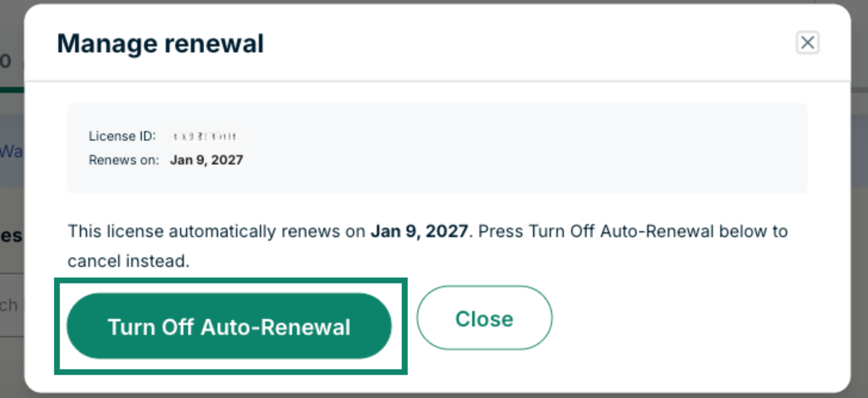Click the cut-off bold heading behind dialog's left edge

(x=11, y=236)
